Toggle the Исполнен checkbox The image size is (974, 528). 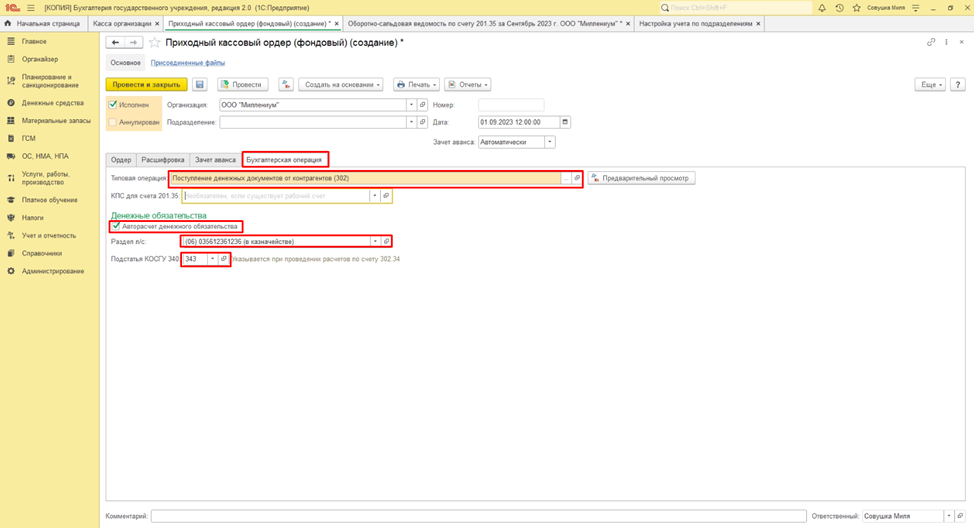(113, 105)
